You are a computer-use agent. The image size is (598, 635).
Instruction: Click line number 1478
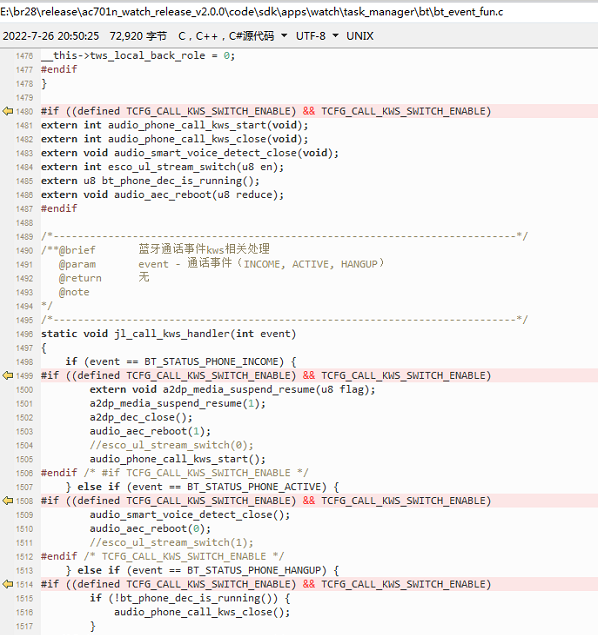click(24, 84)
